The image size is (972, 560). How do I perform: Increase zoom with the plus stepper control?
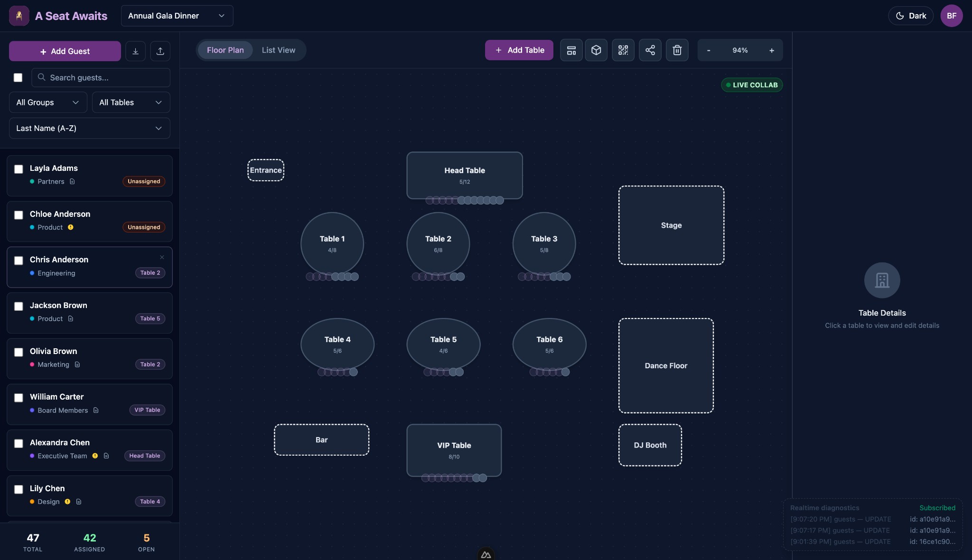pos(772,50)
